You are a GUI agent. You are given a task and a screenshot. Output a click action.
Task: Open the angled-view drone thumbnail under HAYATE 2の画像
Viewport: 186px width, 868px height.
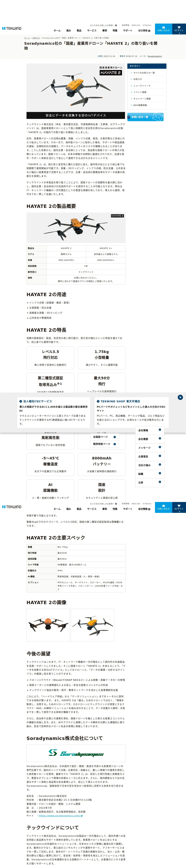93,625
